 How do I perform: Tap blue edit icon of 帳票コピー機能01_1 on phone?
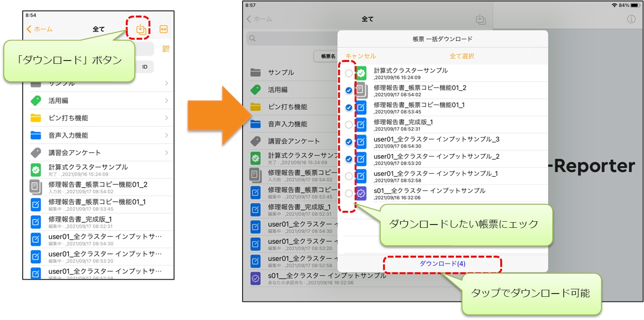[36, 205]
